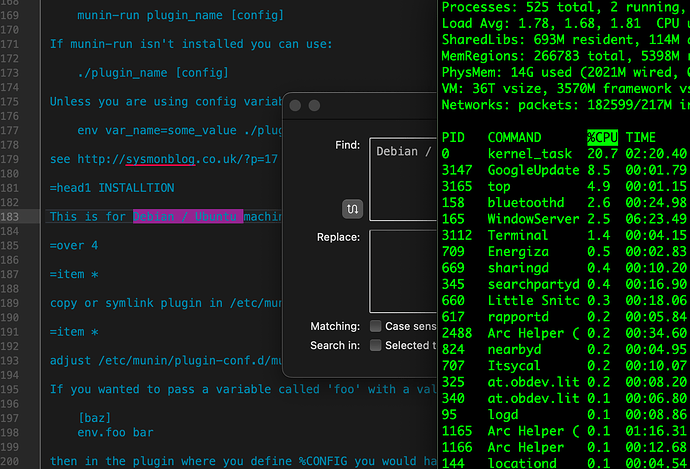This screenshot has width=690, height=469.
Task: Click the Little Snitc process row
Action: pos(565,300)
